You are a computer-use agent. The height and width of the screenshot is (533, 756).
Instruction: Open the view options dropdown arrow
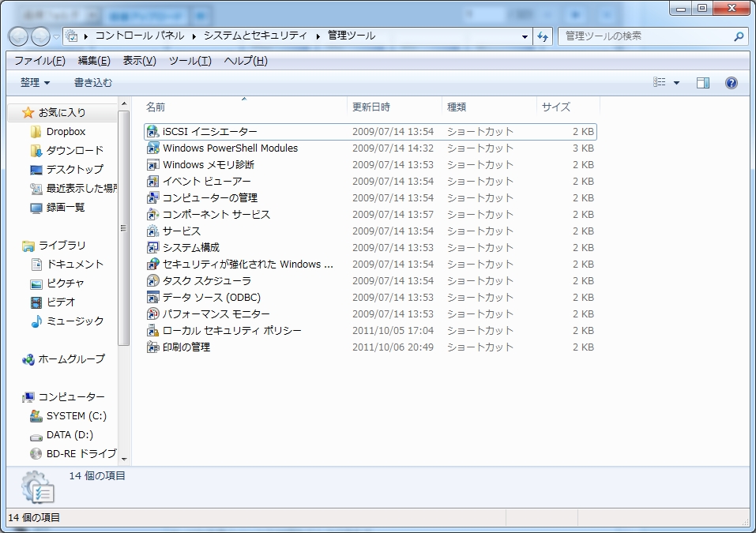tap(676, 83)
